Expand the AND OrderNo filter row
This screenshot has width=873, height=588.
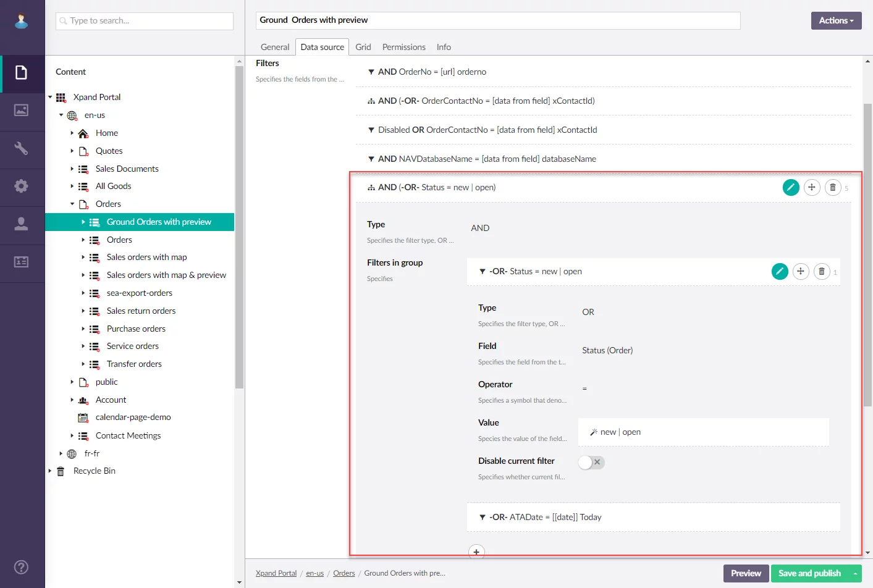[371, 72]
